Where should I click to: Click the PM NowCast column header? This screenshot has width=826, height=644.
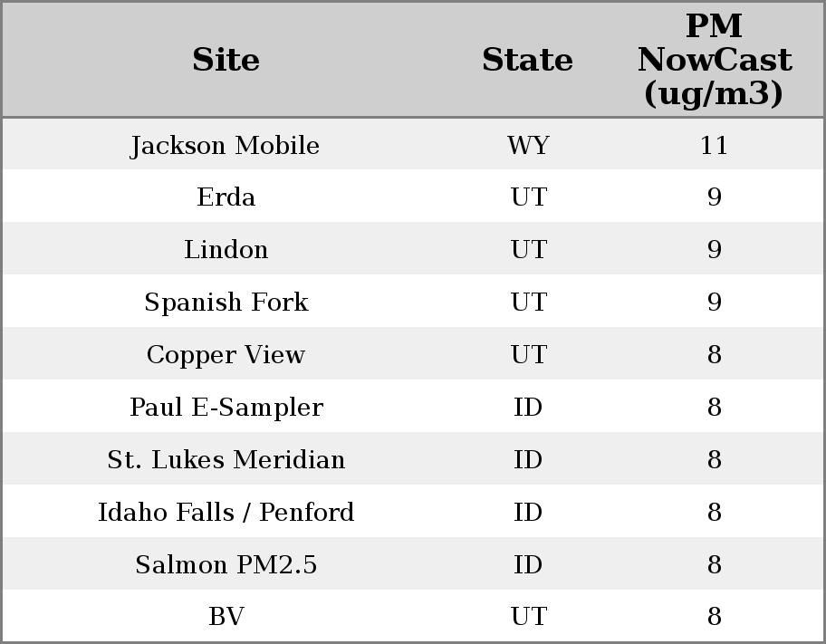714,60
